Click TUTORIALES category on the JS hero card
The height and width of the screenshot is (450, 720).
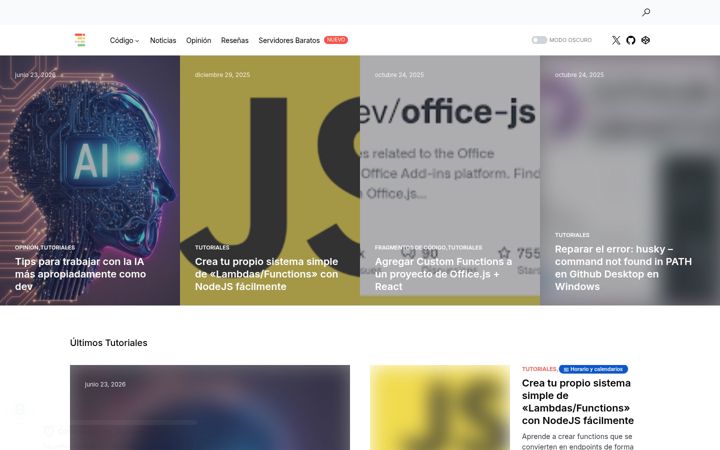pos(212,248)
